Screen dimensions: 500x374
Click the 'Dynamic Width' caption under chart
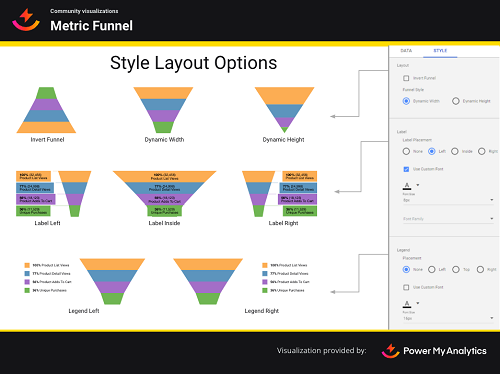point(164,140)
